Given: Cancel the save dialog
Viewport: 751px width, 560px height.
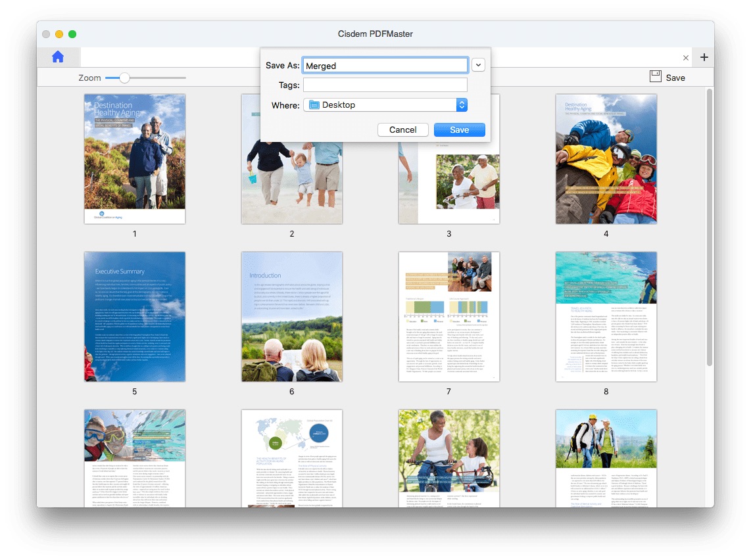Looking at the screenshot, I should 402,129.
